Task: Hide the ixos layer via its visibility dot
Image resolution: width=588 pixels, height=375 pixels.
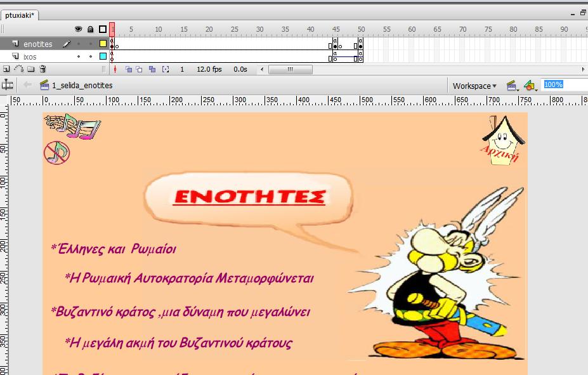Action: click(79, 56)
